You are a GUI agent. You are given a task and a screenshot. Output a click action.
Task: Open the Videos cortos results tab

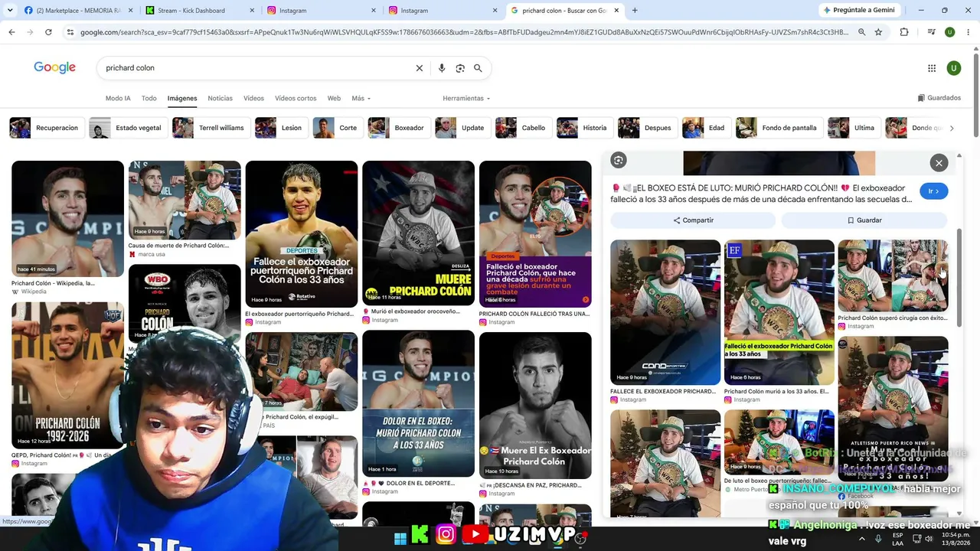(x=296, y=99)
